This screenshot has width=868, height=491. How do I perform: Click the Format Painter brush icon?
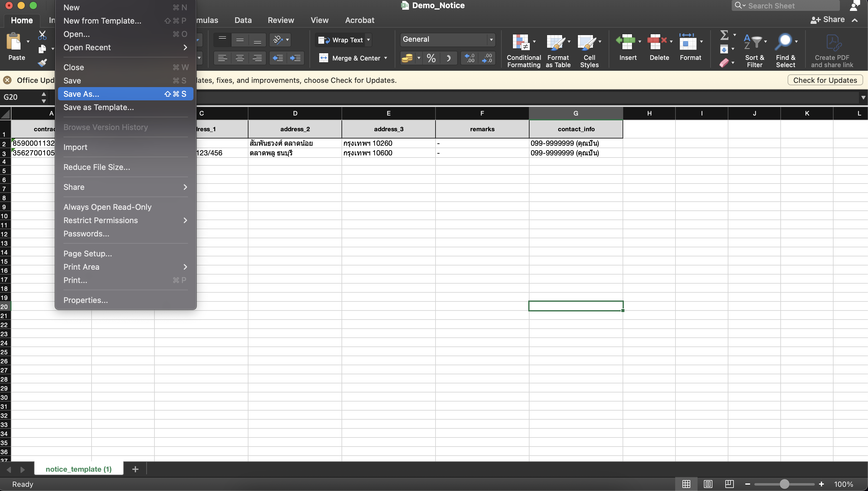pos(42,63)
